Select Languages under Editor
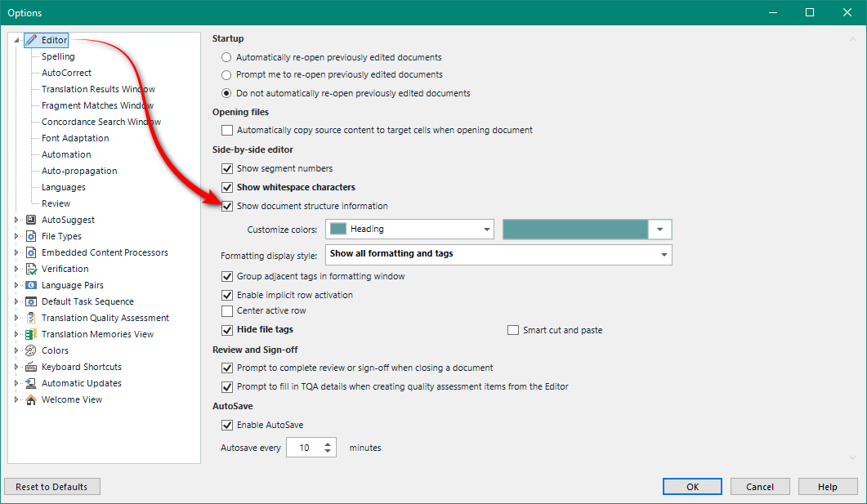867x504 pixels. tap(64, 187)
